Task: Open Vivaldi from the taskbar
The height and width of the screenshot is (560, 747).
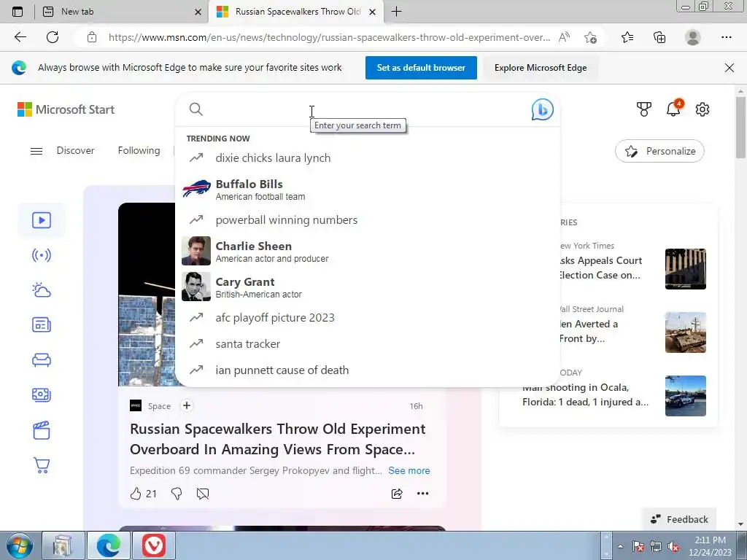Action: (153, 545)
